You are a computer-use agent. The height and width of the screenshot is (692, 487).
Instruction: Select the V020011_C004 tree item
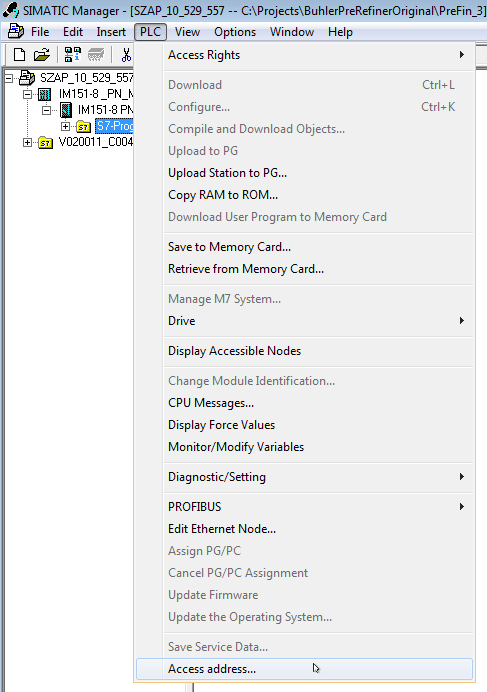click(95, 142)
